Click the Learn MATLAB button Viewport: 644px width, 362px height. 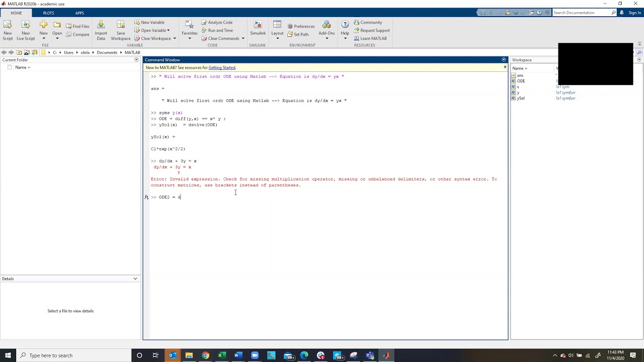click(370, 38)
